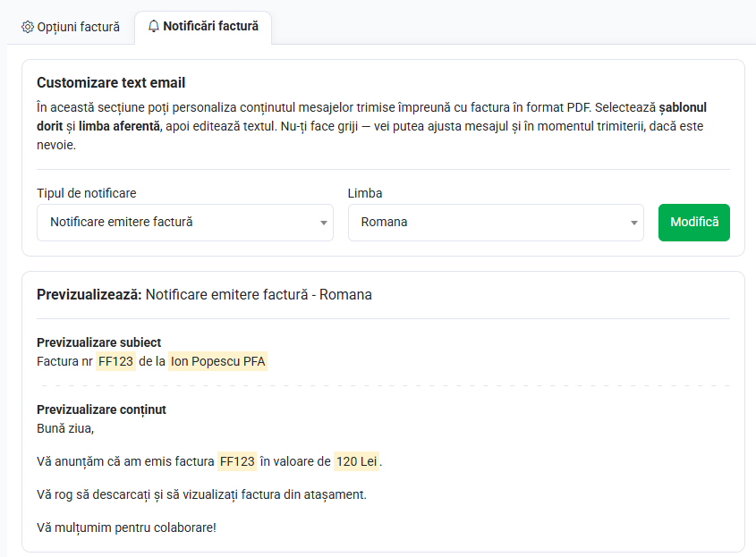Viewport: 756px width, 557px height.
Task: Click the Previzualizare conținut label
Action: [101, 409]
